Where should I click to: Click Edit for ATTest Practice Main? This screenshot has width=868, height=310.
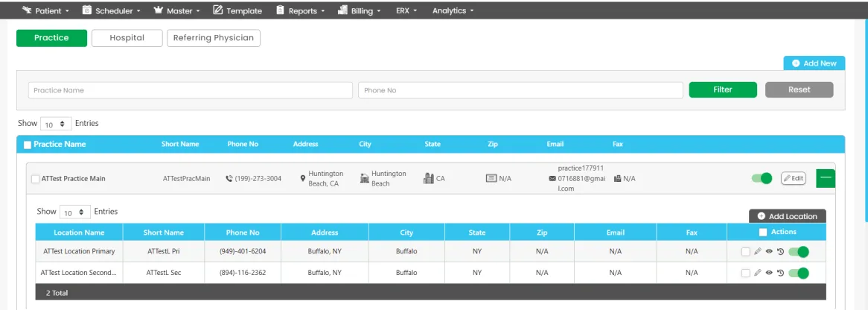[x=794, y=178]
